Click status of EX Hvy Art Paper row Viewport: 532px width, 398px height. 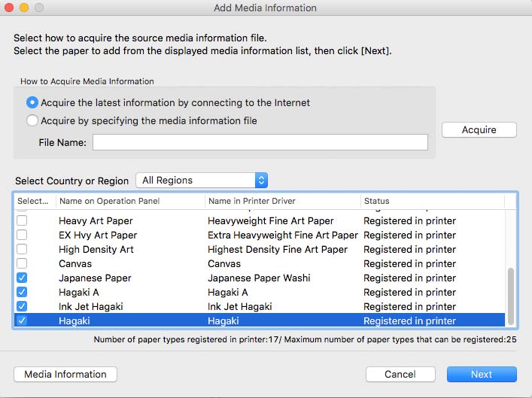(410, 235)
